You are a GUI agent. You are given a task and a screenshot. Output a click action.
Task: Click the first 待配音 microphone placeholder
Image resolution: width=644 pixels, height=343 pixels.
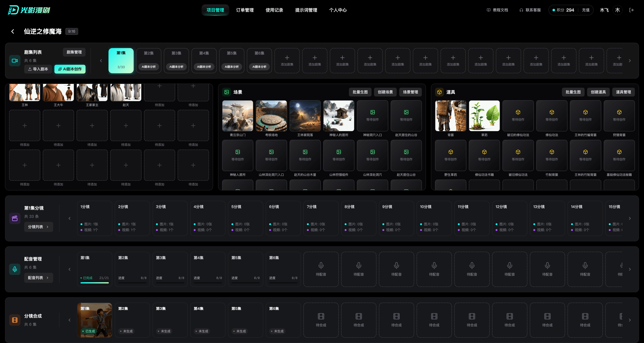tap(321, 269)
